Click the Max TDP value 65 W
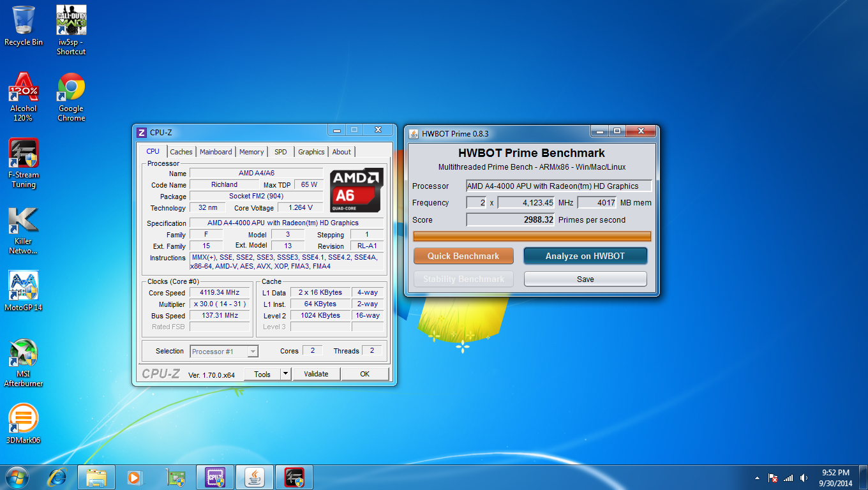This screenshot has height=490, width=868. point(309,184)
